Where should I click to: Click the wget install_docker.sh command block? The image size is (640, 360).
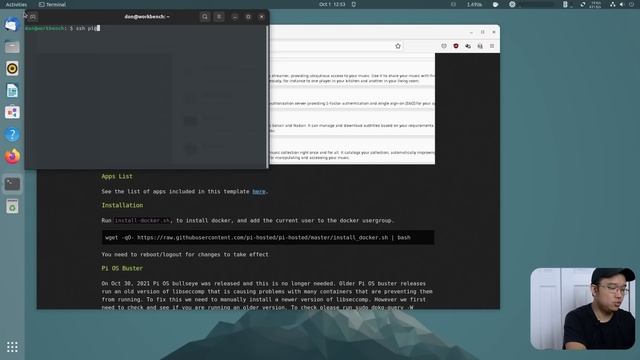click(268, 238)
